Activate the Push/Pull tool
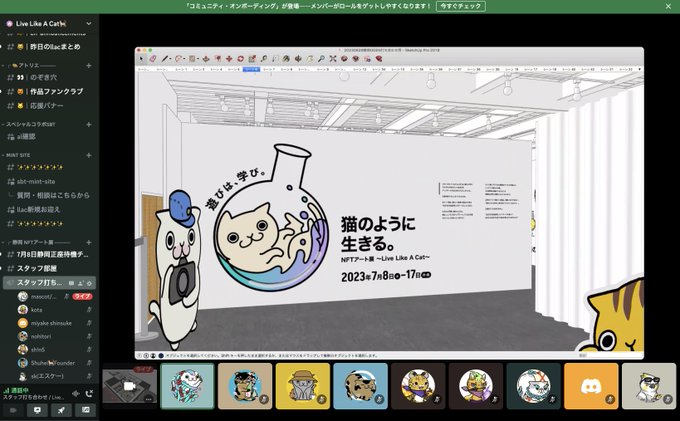The height and width of the screenshot is (421, 680). coord(206,59)
